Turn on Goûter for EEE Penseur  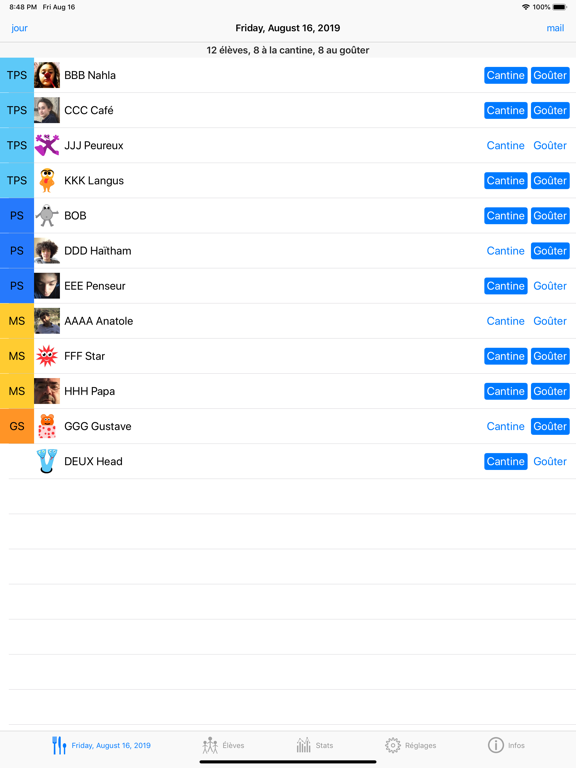click(550, 286)
